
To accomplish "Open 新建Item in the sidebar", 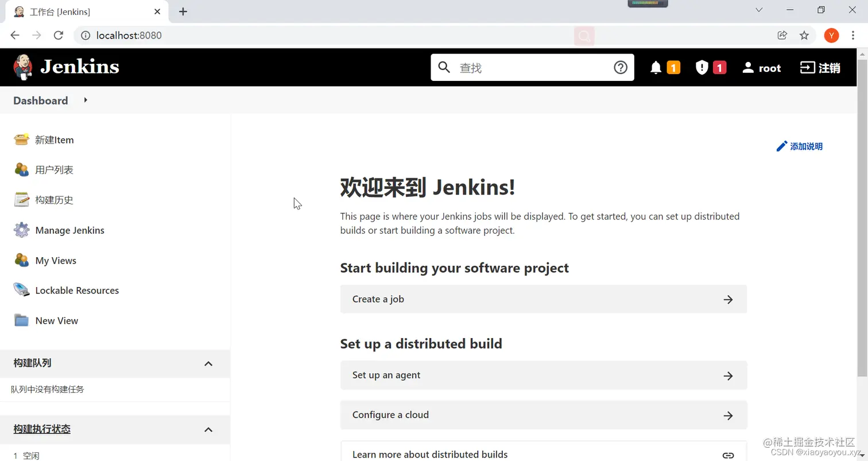I will click(55, 140).
